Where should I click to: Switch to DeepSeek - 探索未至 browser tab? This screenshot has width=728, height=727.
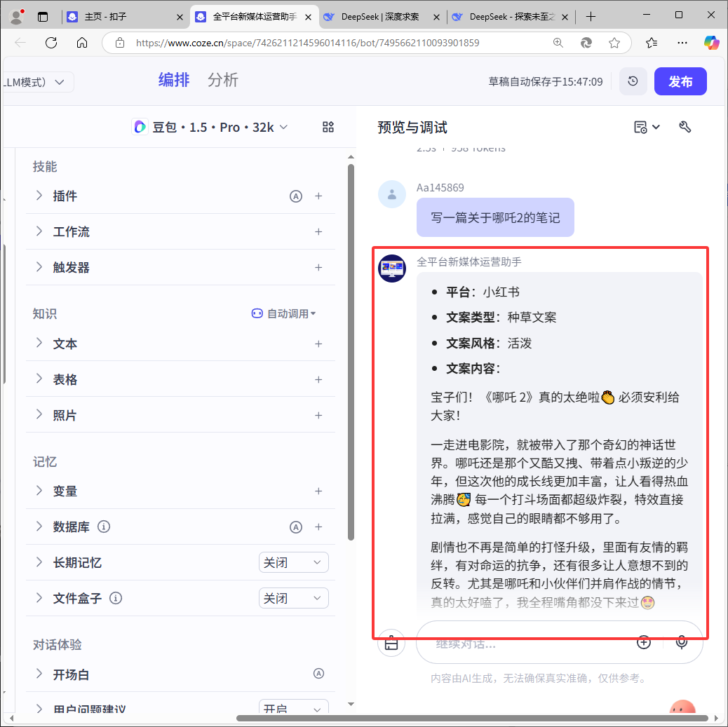pos(511,17)
